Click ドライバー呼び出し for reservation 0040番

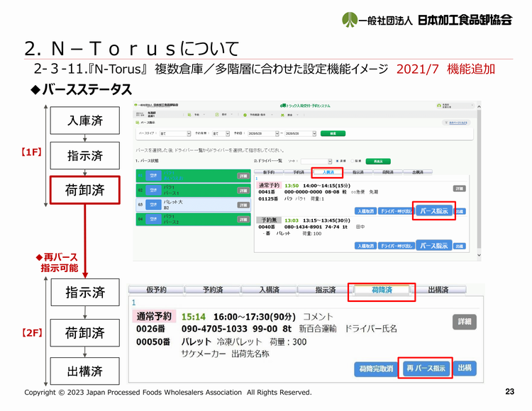point(396,246)
